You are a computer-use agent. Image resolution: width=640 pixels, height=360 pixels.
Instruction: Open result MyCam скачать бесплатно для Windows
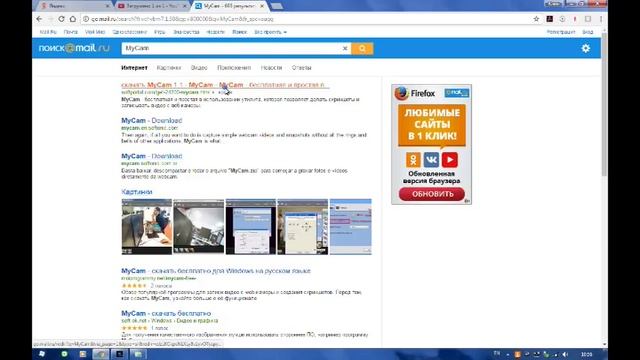click(x=216, y=271)
